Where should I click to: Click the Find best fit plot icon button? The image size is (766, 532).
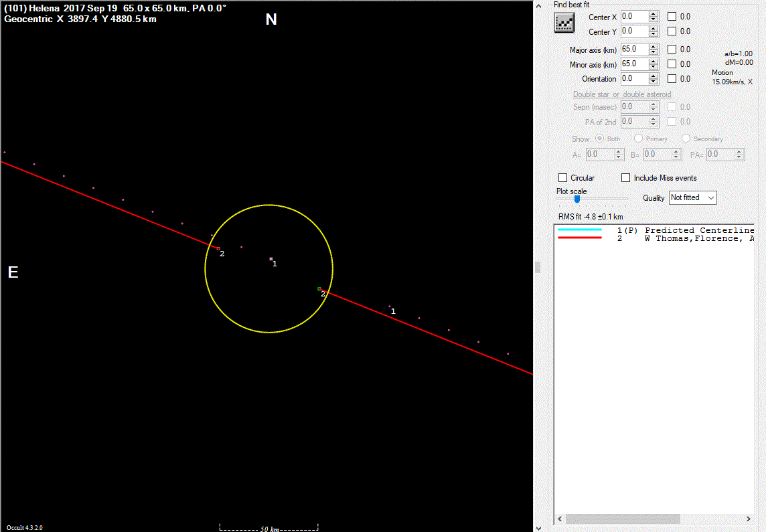[564, 23]
